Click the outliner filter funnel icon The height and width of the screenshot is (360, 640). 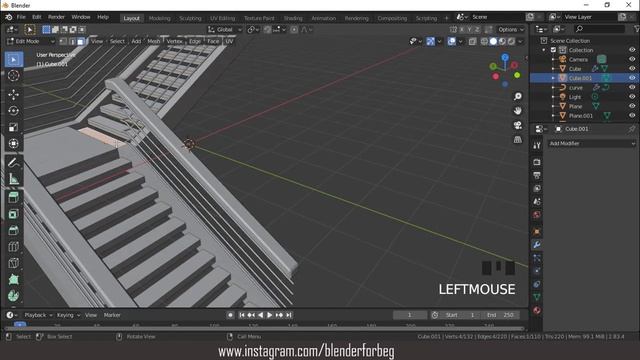636,29
